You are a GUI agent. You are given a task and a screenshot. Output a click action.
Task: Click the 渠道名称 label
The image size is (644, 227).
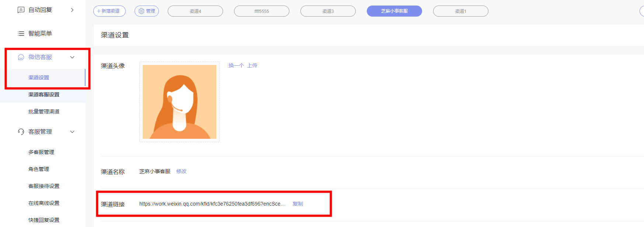pyautogui.click(x=113, y=172)
